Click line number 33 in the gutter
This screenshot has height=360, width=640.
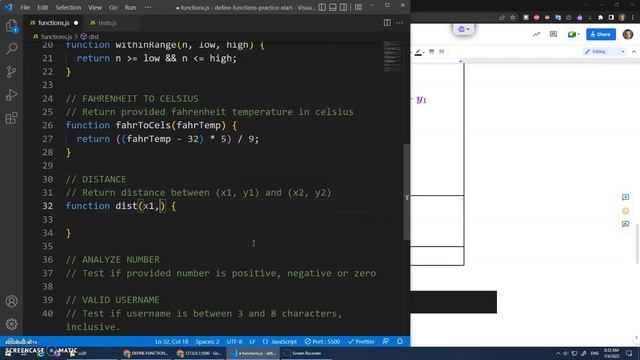[48, 220]
